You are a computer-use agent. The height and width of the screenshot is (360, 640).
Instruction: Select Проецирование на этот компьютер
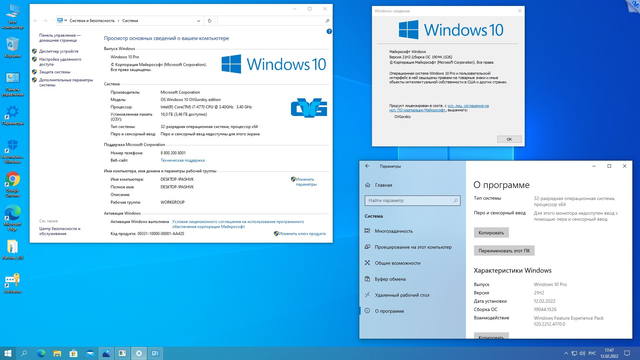point(413,247)
